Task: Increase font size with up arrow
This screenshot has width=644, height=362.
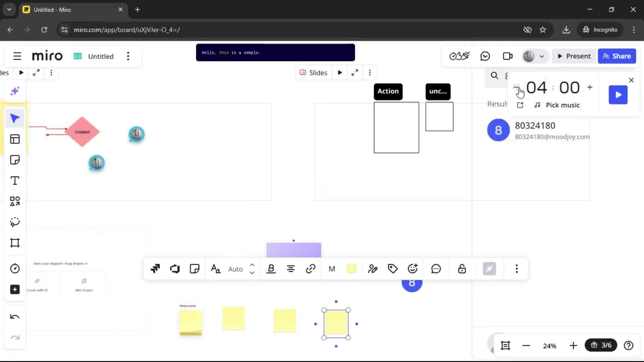Action: (x=252, y=265)
